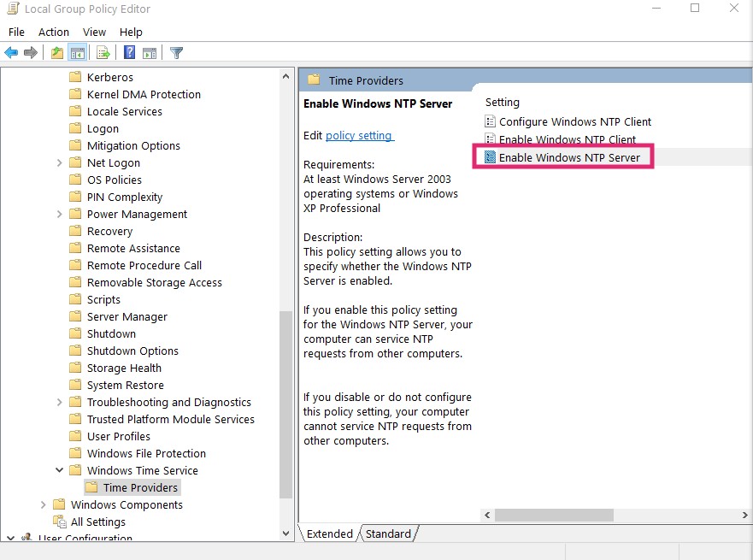Select the Kernel DMA Protection folder

[144, 94]
